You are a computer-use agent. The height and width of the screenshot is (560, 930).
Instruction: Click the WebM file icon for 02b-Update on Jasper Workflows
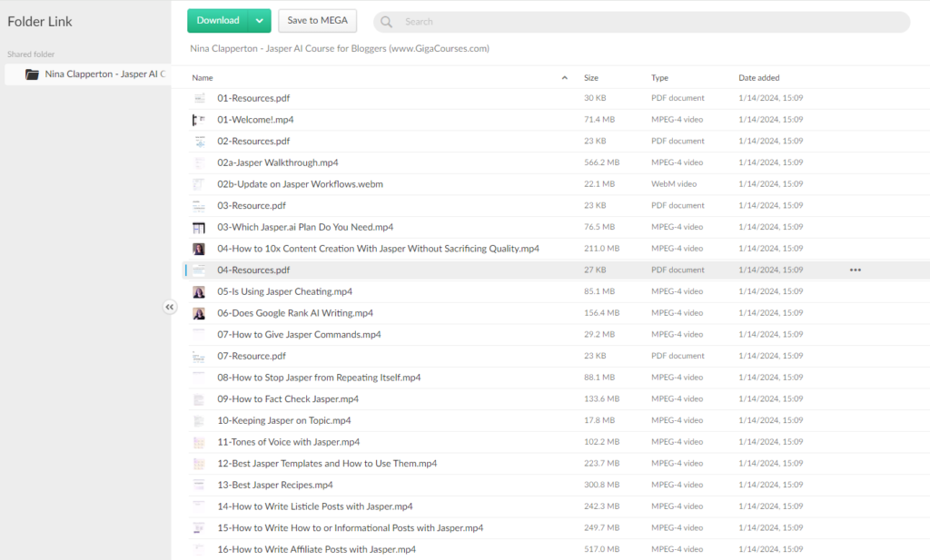199,183
